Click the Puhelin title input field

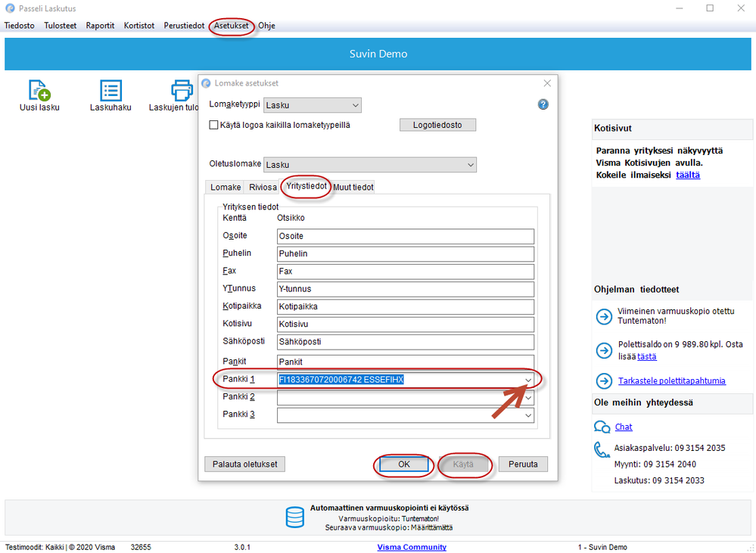tap(406, 253)
